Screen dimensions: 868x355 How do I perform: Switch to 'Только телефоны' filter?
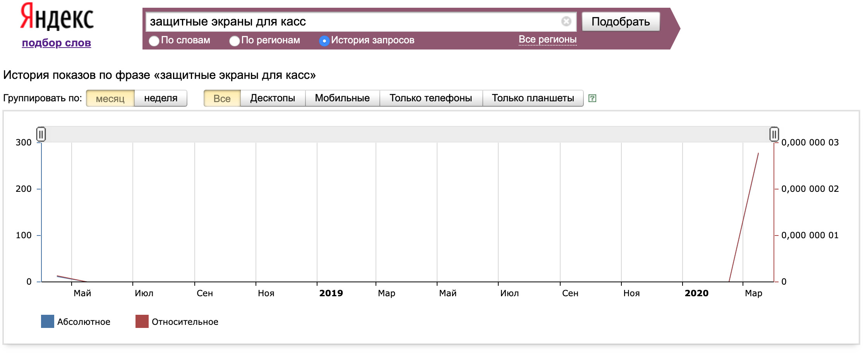(x=431, y=98)
